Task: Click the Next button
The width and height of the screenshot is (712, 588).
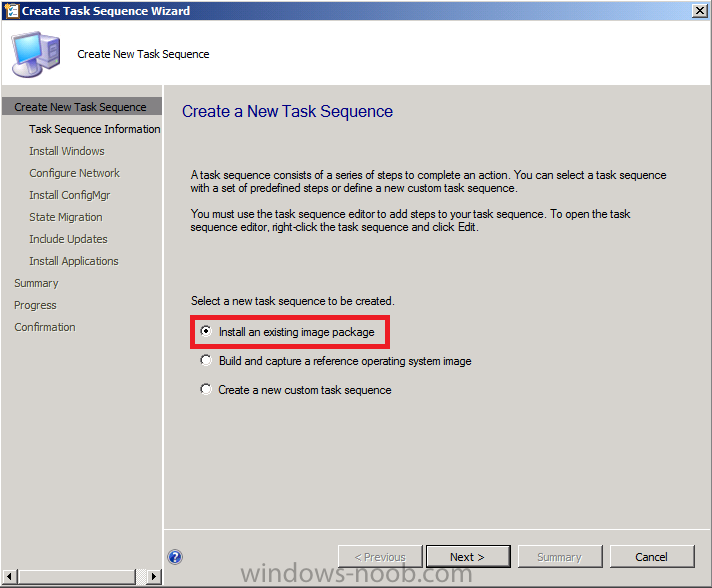Action: pyautogui.click(x=468, y=557)
